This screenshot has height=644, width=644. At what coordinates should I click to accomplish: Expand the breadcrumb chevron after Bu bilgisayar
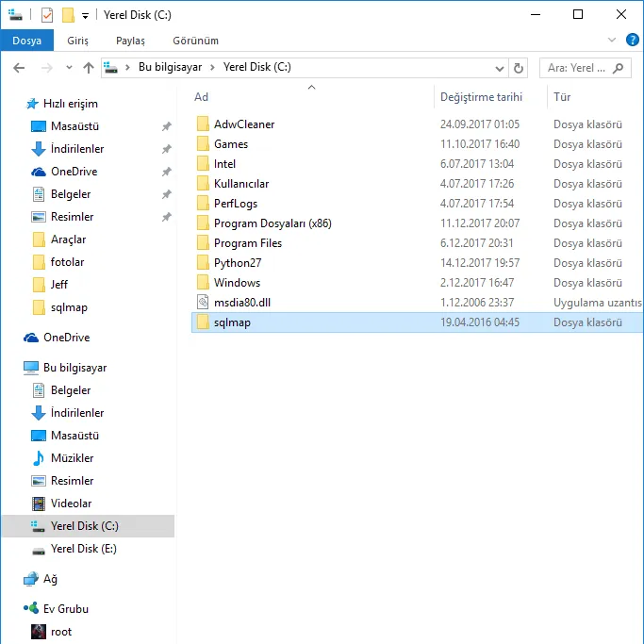(212, 67)
